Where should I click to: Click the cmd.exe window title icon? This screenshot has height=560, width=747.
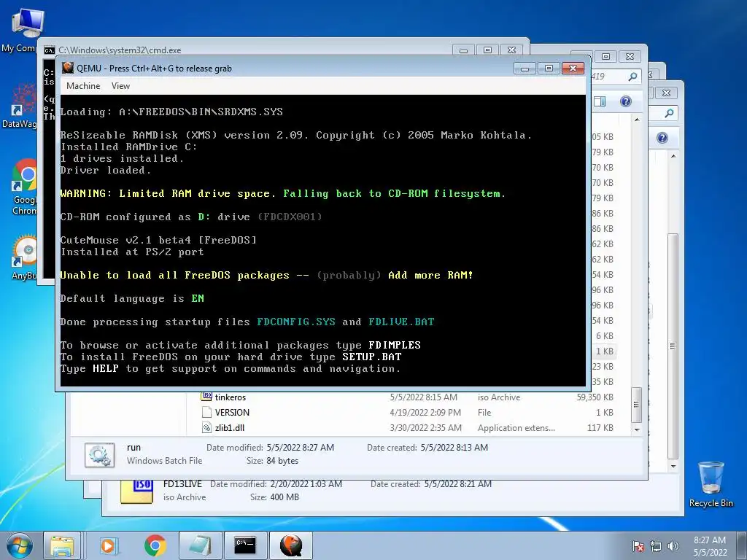pyautogui.click(x=50, y=50)
